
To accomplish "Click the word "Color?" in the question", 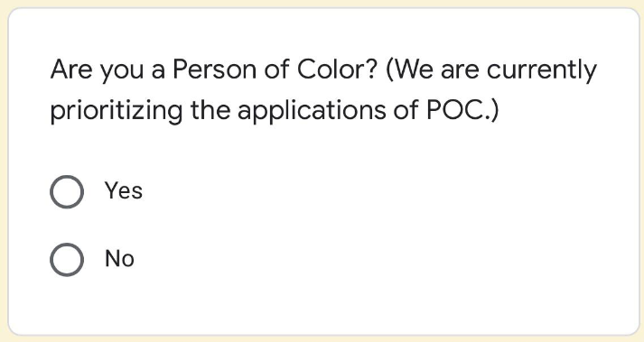I will (337, 69).
